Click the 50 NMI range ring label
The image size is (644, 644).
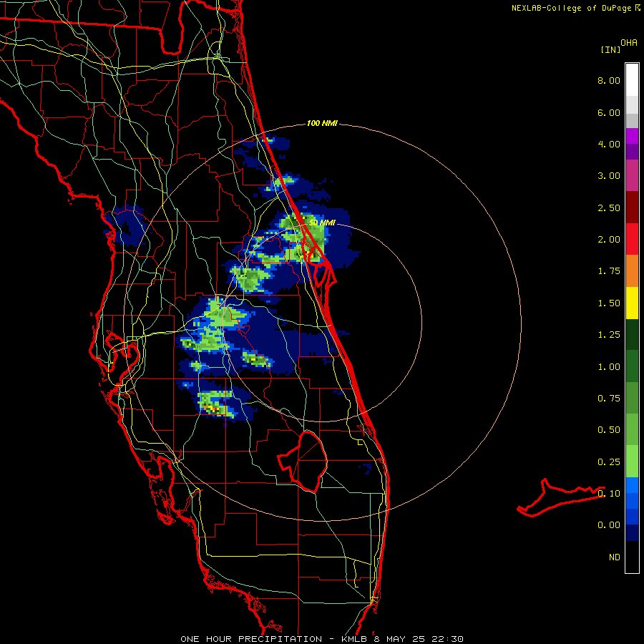point(322,223)
